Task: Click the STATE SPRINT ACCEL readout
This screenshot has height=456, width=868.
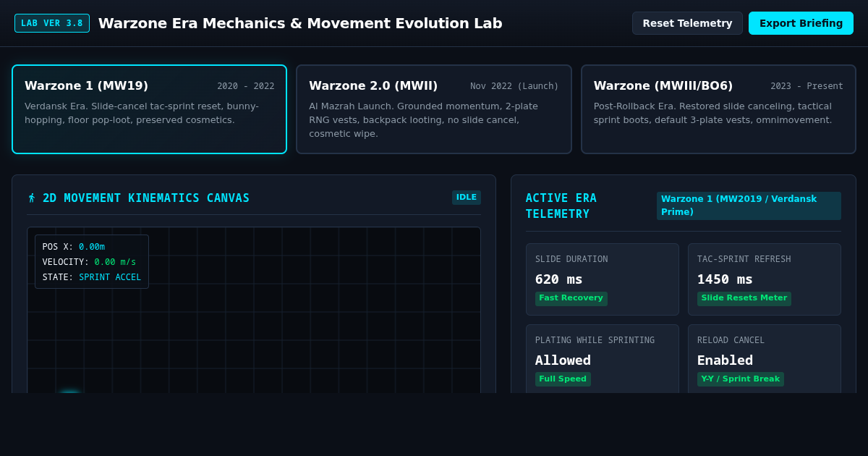Action: [92, 277]
